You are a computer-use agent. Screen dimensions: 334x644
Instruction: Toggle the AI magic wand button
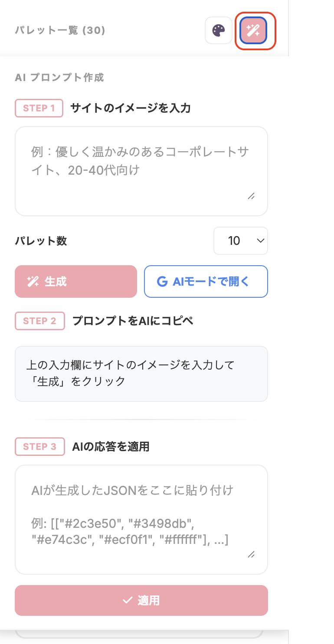tap(253, 30)
